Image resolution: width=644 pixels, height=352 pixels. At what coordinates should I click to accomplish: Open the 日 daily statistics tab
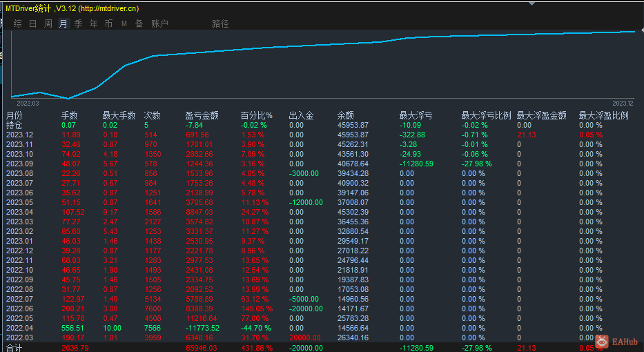point(33,24)
